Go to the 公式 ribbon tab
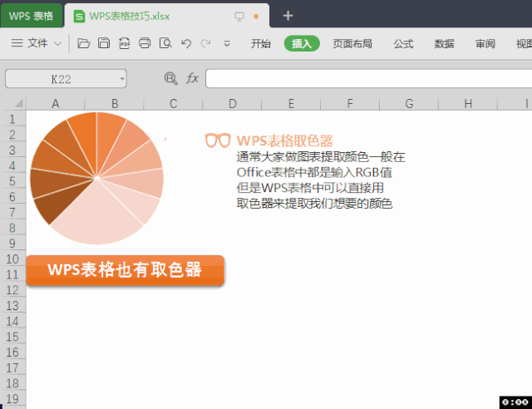The width and height of the screenshot is (532, 409). pyautogui.click(x=403, y=44)
